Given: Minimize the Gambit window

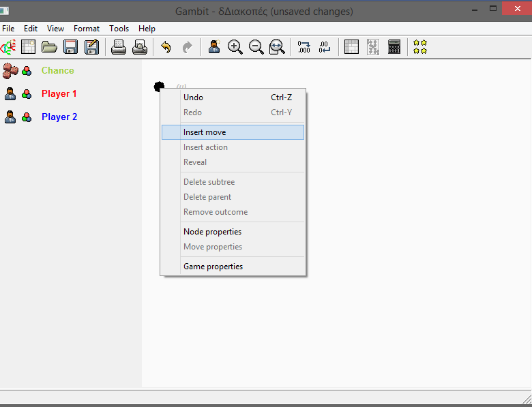Looking at the screenshot, I should [x=475, y=9].
